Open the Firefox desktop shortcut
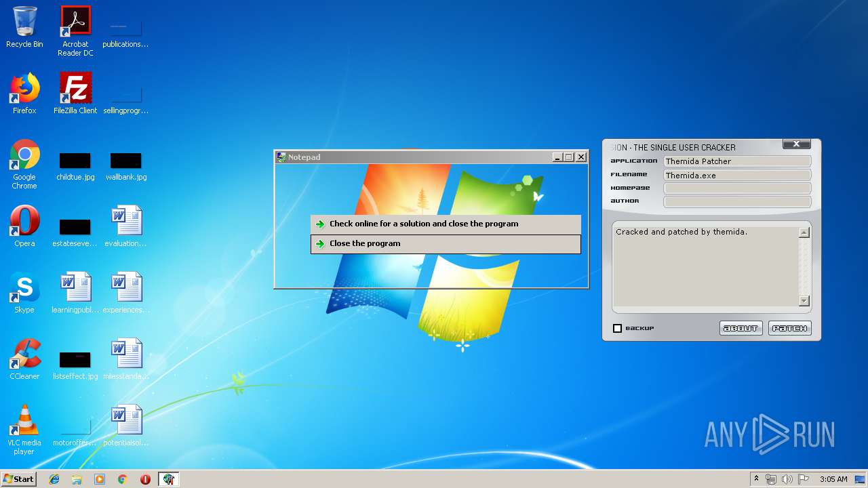 24,94
